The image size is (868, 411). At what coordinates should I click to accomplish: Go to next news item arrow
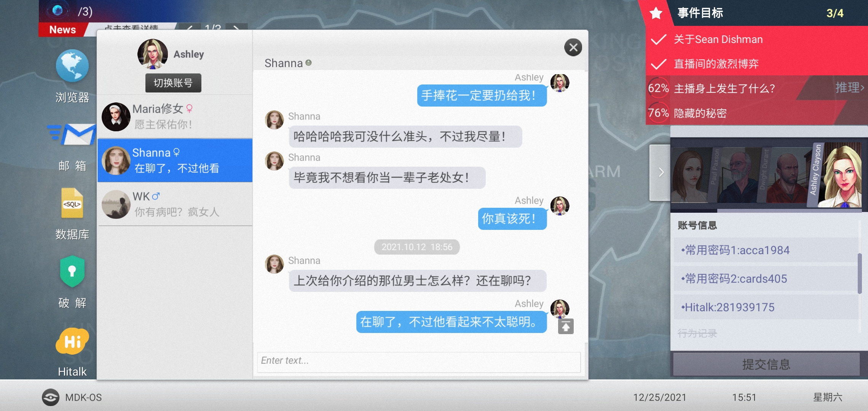pos(236,28)
